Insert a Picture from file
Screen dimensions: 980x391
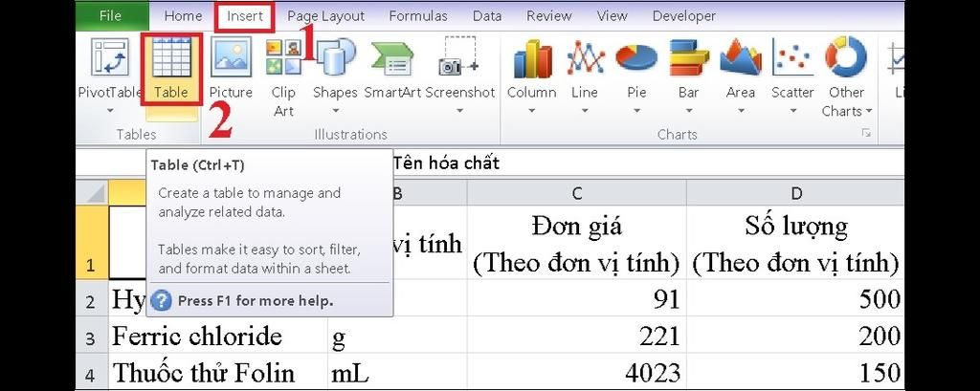point(231,69)
